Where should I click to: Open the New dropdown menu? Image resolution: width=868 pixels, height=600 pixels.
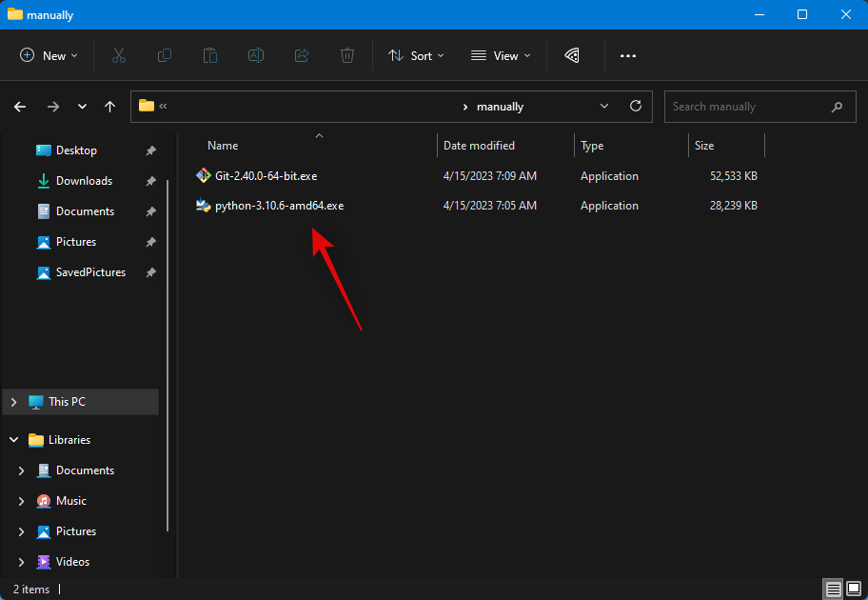pyautogui.click(x=49, y=56)
